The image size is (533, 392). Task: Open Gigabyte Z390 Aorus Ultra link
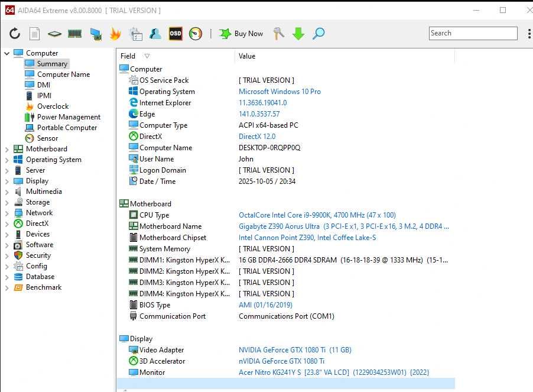344,226
